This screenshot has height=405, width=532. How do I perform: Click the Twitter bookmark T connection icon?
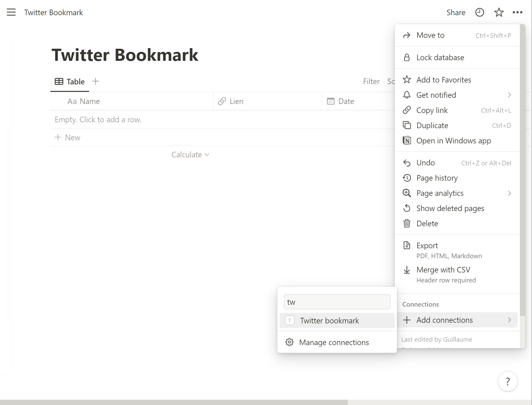(x=290, y=321)
